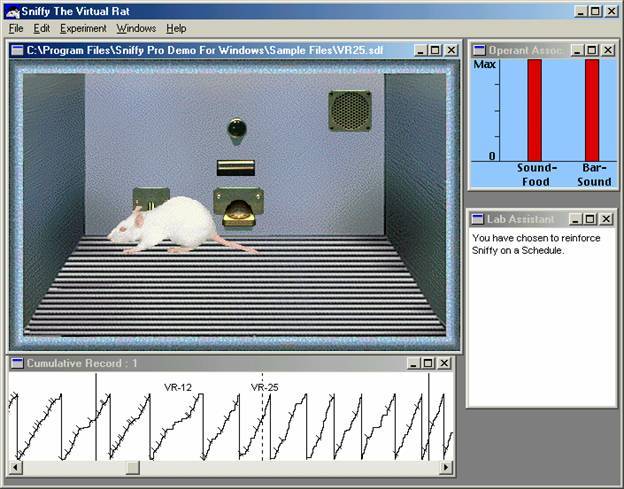The image size is (624, 489).
Task: Minimize the Sniffy The Virtual Rat application
Action: [x=581, y=11]
